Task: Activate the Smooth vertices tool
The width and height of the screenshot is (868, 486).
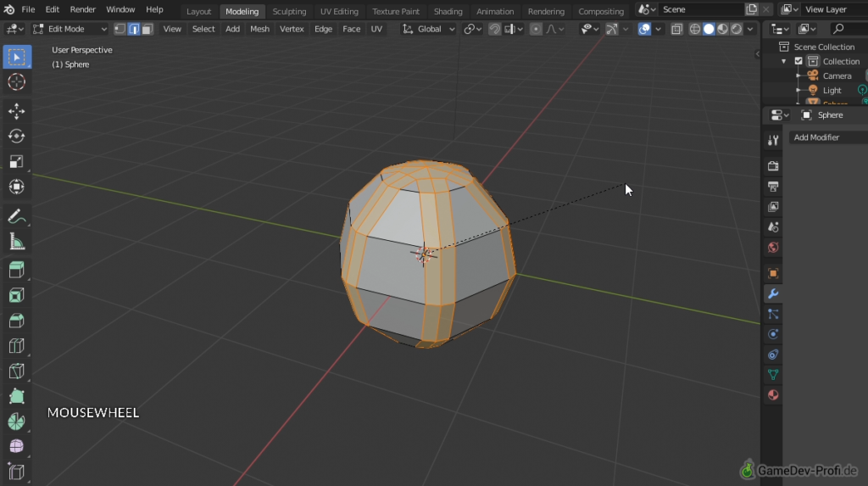Action: click(x=17, y=447)
